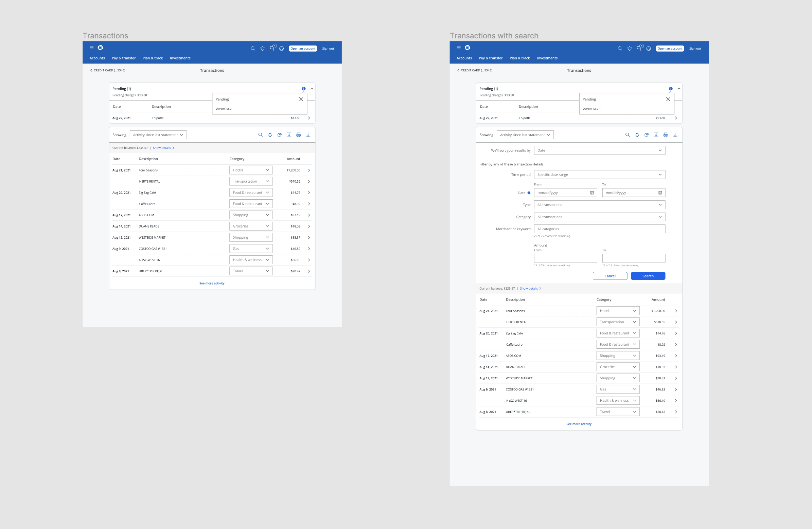Open the Category 'All transactions' filter dropdown

[x=599, y=217]
